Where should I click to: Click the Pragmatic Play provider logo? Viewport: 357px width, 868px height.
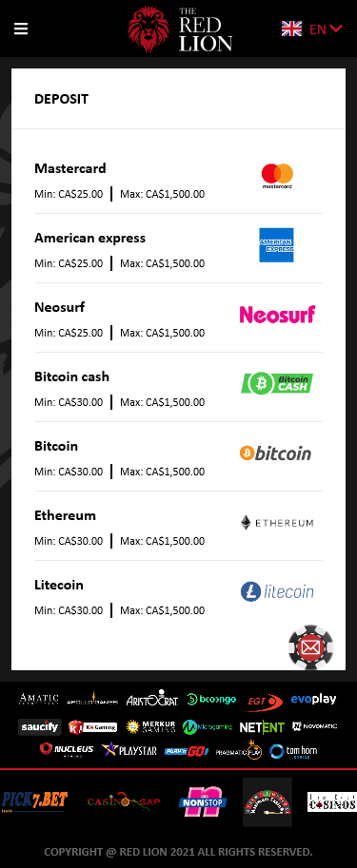pyautogui.click(x=238, y=751)
